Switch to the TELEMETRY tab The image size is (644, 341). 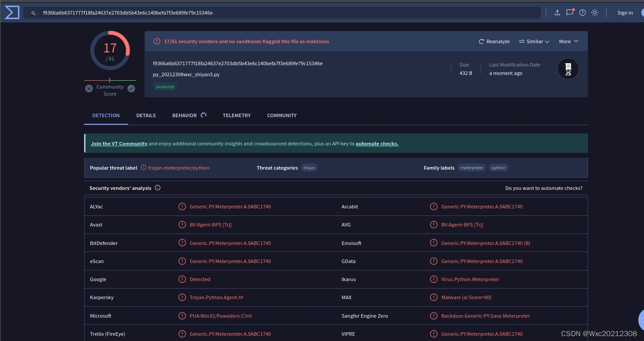pos(237,115)
